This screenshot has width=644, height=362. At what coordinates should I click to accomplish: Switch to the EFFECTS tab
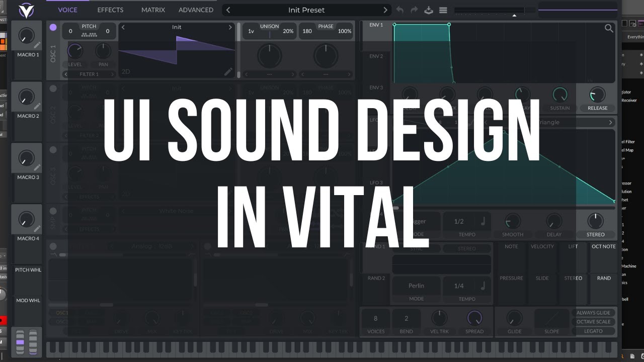(110, 10)
